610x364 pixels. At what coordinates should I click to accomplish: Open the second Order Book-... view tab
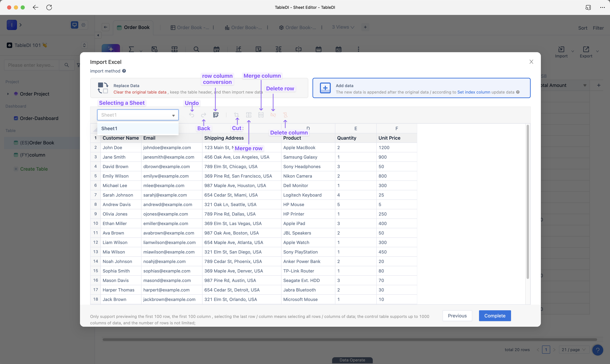(x=243, y=27)
